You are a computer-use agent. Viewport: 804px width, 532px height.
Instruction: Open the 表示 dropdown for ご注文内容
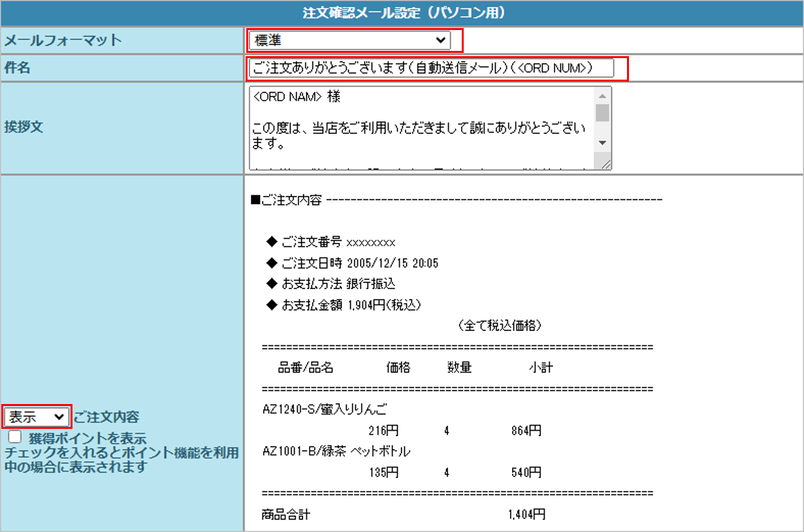(x=37, y=416)
